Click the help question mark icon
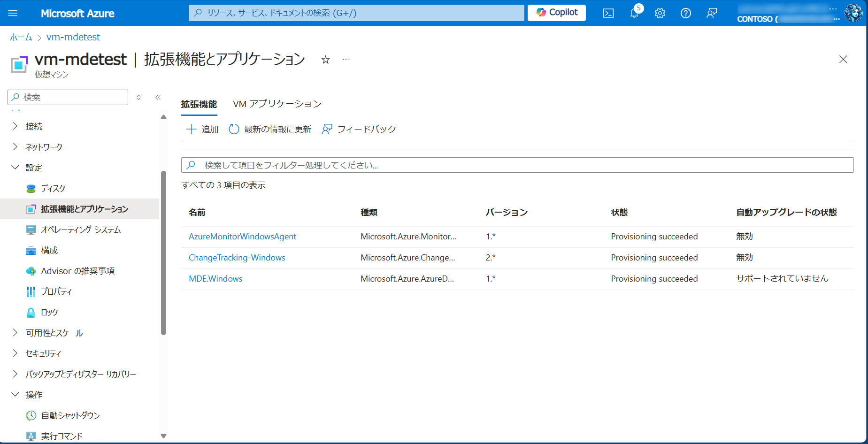This screenshot has width=868, height=444. (x=685, y=13)
